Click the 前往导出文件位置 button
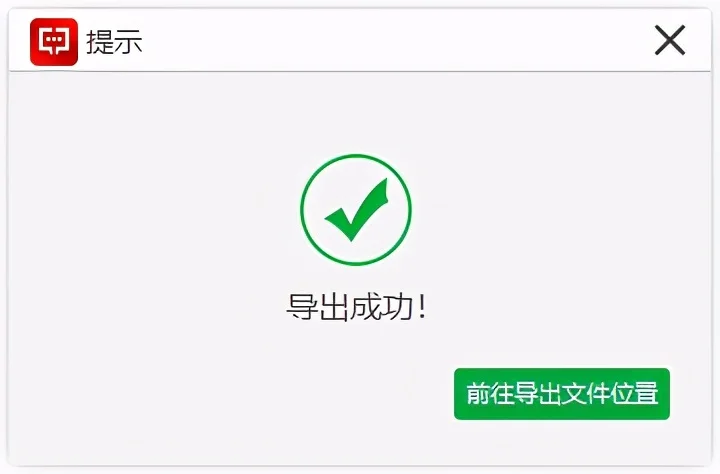720x474 pixels. pos(562,394)
